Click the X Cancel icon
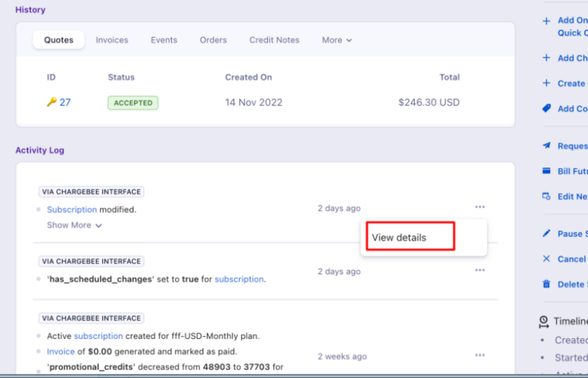588x378 pixels. 546,259
